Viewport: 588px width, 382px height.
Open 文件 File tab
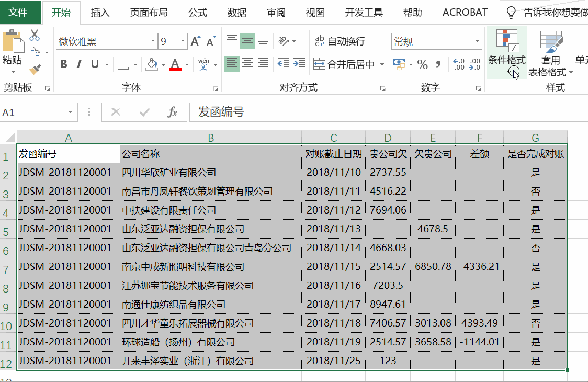pos(20,12)
